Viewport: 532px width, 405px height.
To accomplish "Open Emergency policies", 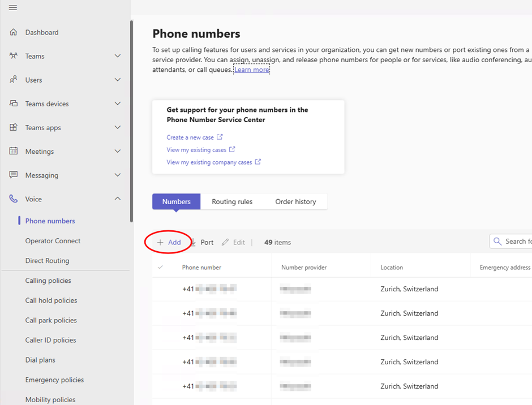I will point(54,380).
